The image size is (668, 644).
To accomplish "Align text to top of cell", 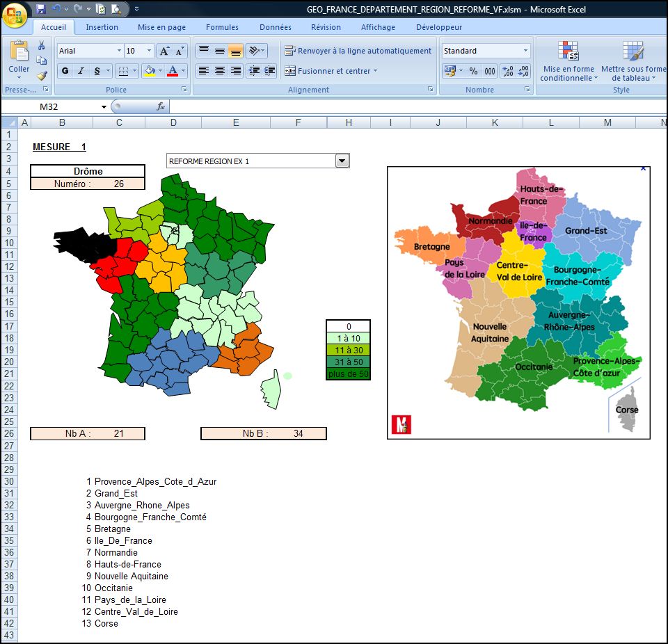I will (x=204, y=51).
